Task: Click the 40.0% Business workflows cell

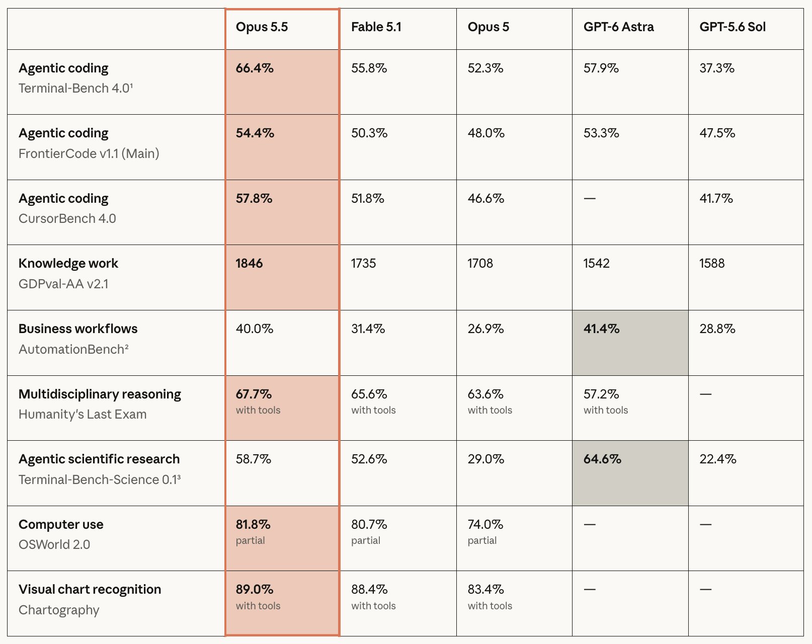Action: pyautogui.click(x=282, y=343)
